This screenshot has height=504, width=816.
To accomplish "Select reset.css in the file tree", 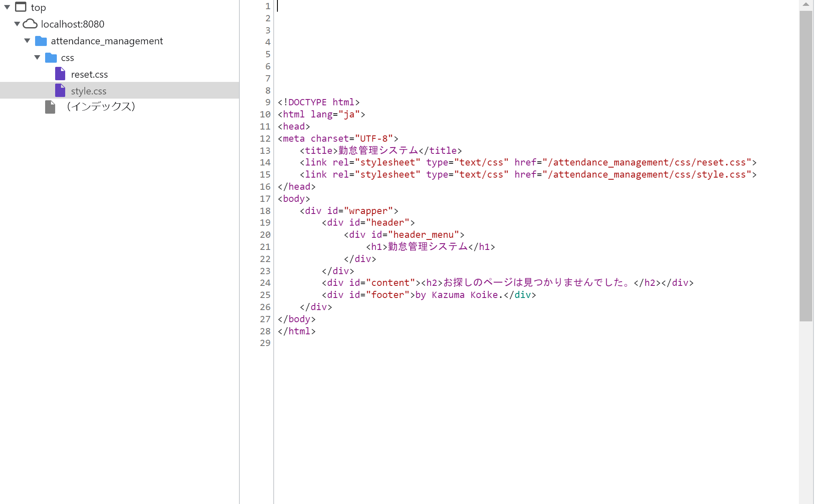I will [x=89, y=74].
